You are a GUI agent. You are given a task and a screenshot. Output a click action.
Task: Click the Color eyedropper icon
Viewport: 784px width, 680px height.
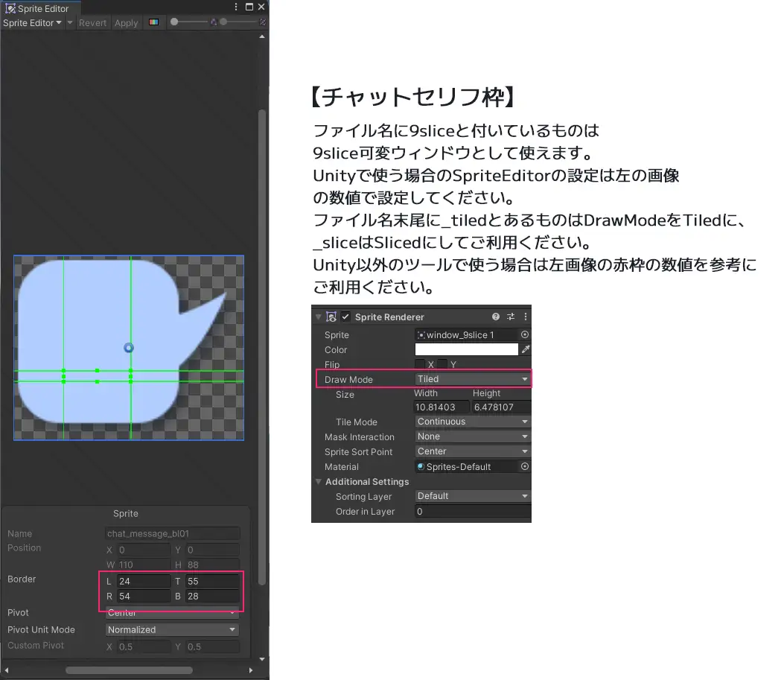pos(525,349)
